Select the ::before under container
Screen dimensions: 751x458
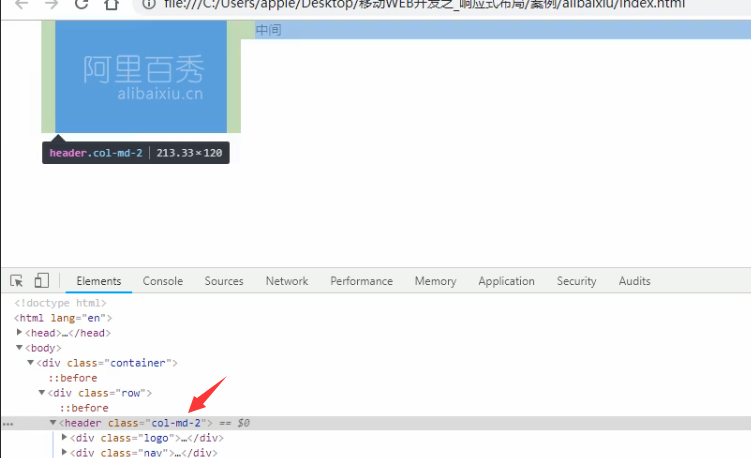click(x=73, y=378)
